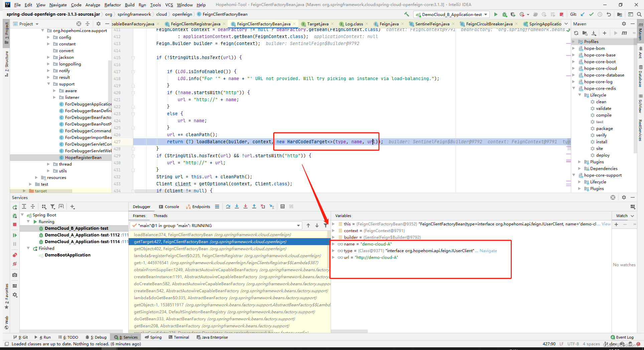Click Expand All icon in Services toolbar
This screenshot has width=644, height=350.
(x=24, y=207)
